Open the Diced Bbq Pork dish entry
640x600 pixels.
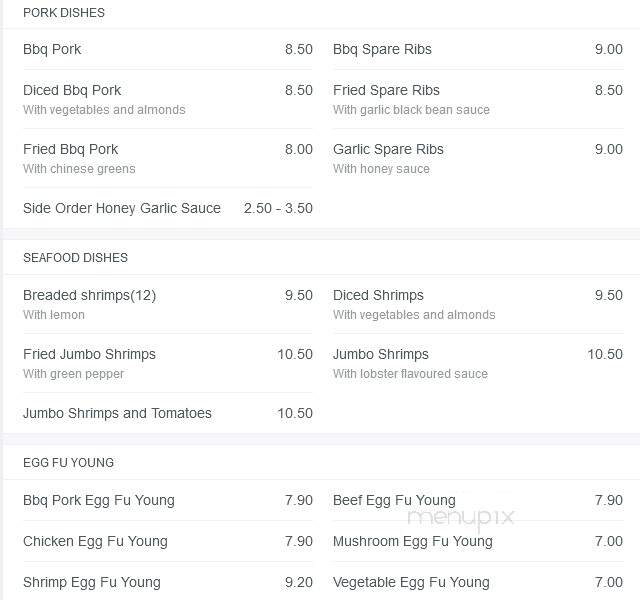click(x=168, y=99)
